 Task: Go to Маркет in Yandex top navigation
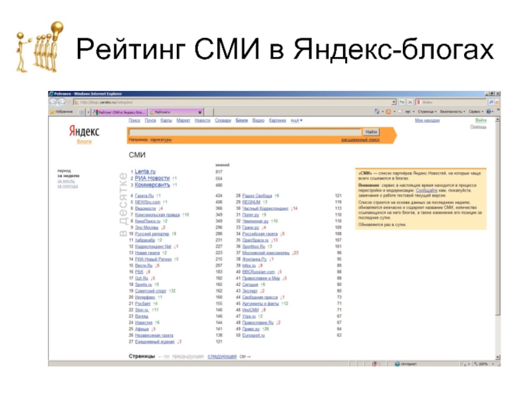click(x=184, y=120)
